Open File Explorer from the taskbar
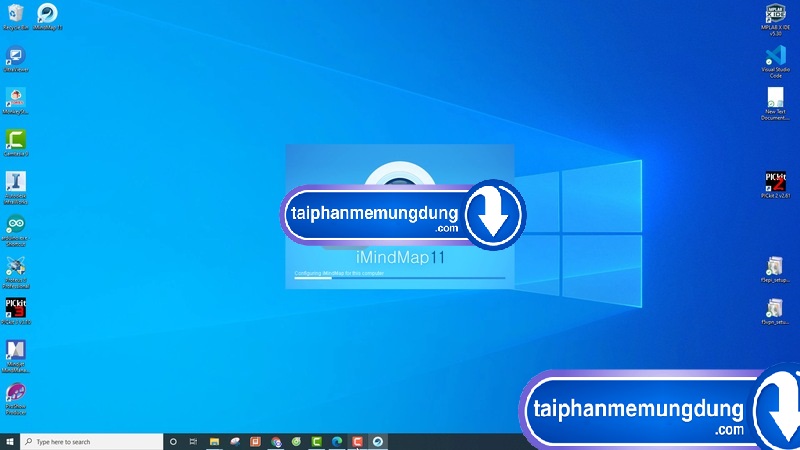The image size is (800, 450). tap(214, 442)
